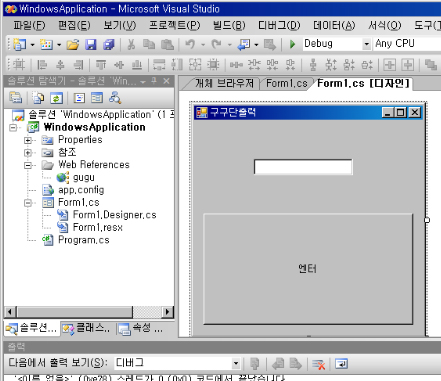Image resolution: width=441 pixels, height=381 pixels.
Task: Click the Bring to Front layout icon
Action: [430, 64]
